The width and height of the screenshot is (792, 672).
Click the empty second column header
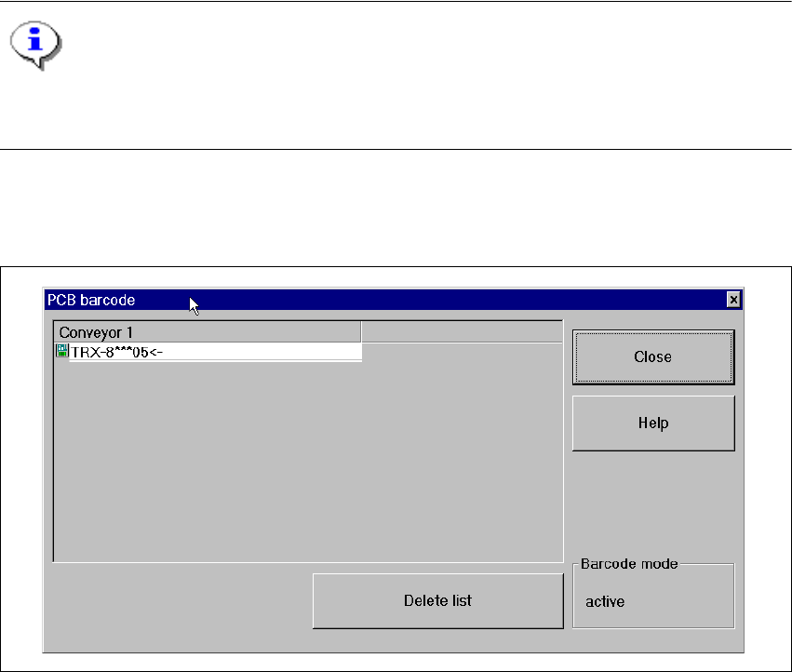click(x=462, y=332)
